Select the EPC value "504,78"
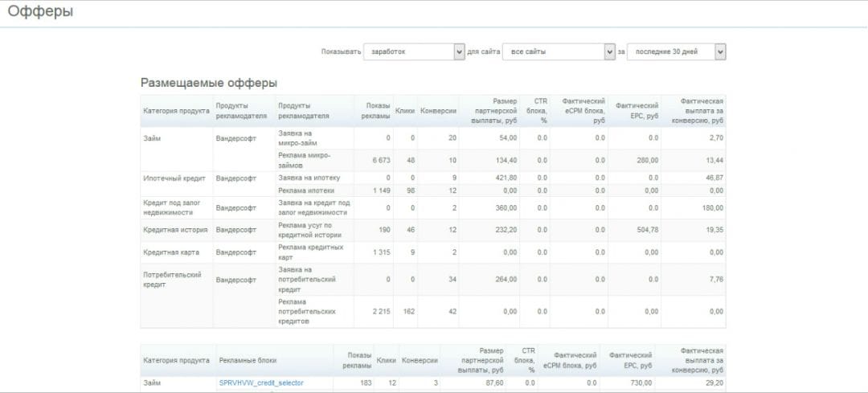Viewport: 868px width, 393px height. tap(648, 230)
